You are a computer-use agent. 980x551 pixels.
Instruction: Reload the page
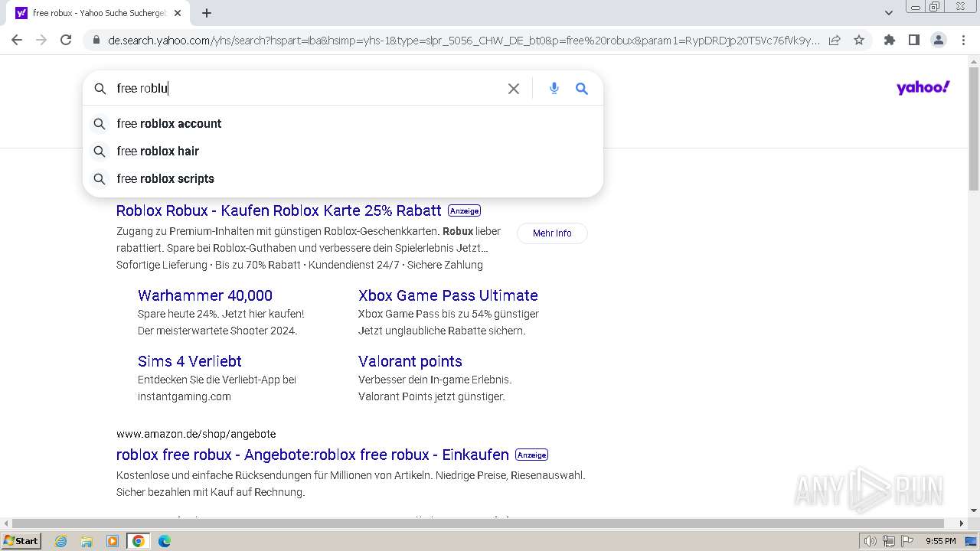(x=66, y=40)
